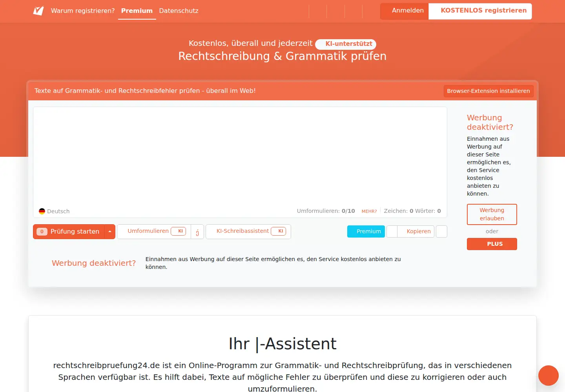The width and height of the screenshot is (565, 392).
Task: Open the KI-Schreibassistent
Action: point(248,231)
